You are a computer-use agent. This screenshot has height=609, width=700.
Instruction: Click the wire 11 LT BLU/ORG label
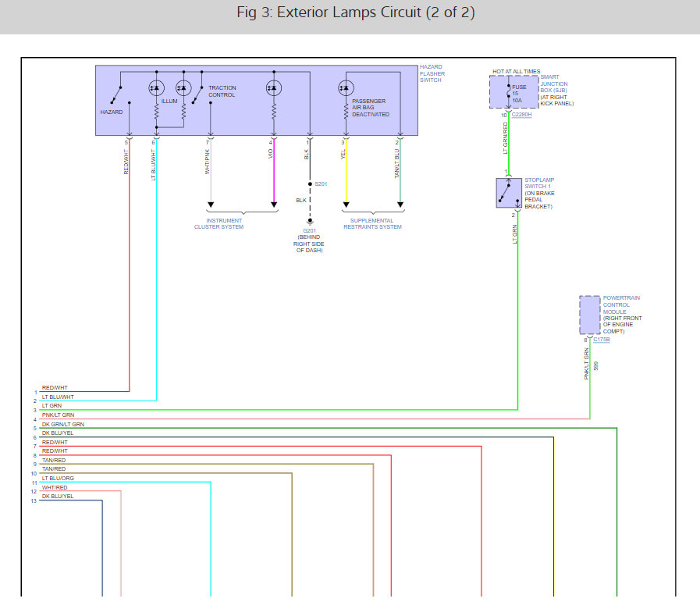[58, 478]
